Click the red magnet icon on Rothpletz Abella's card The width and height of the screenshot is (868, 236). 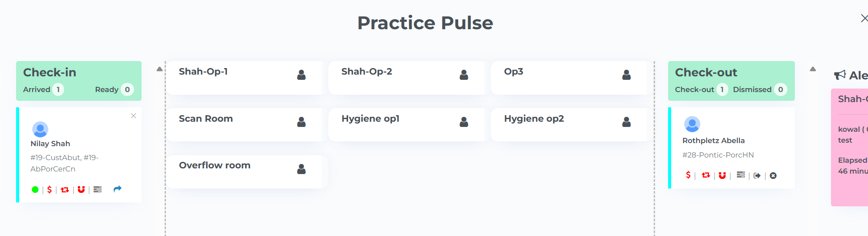[722, 175]
